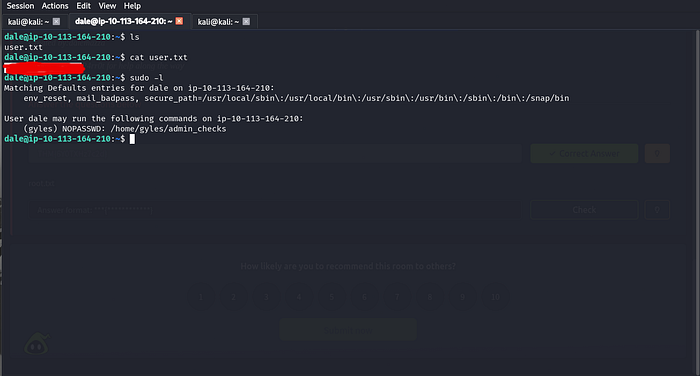
Task: Click the '/home/gyles/admin_checks' path text
Action: click(168, 129)
